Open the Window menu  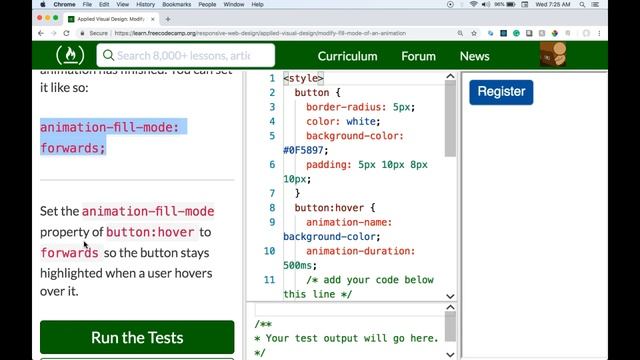click(x=233, y=4)
